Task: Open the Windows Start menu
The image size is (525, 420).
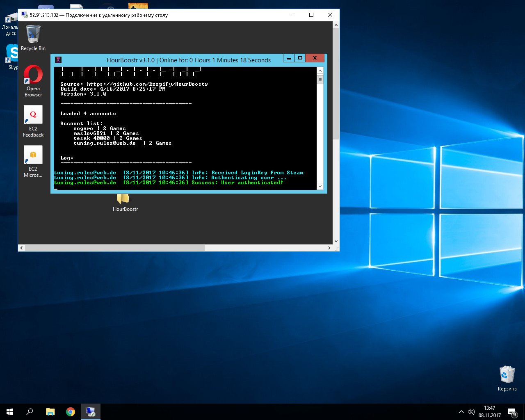Action: coord(10,412)
